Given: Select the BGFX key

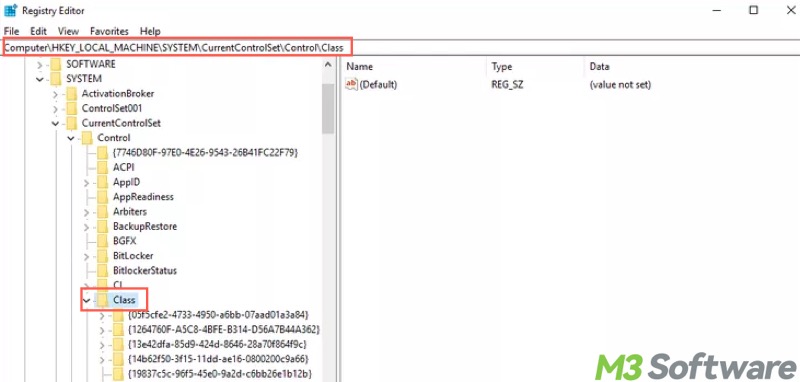Looking at the screenshot, I should click(124, 241).
